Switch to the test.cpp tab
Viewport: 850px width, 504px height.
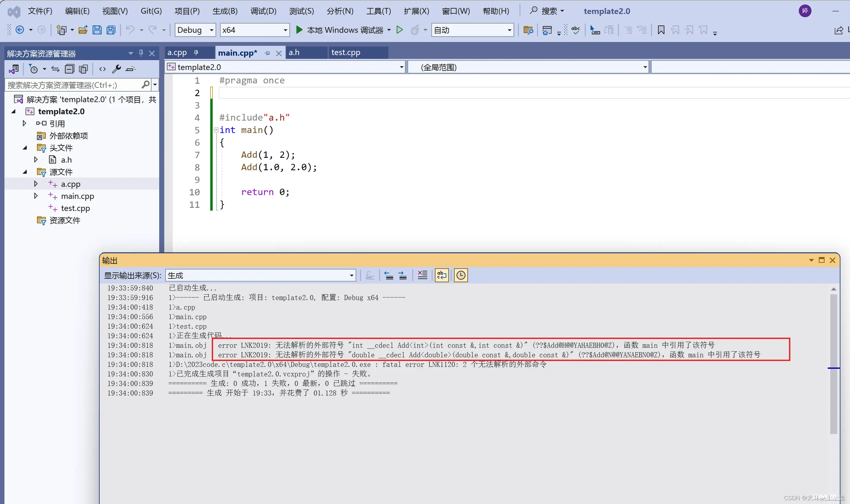point(345,52)
